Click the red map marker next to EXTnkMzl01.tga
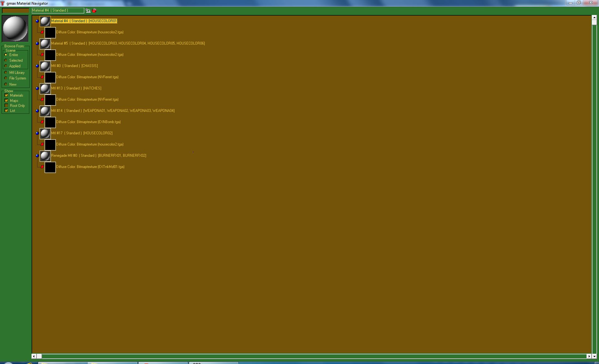This screenshot has width=599, height=364. [x=42, y=167]
